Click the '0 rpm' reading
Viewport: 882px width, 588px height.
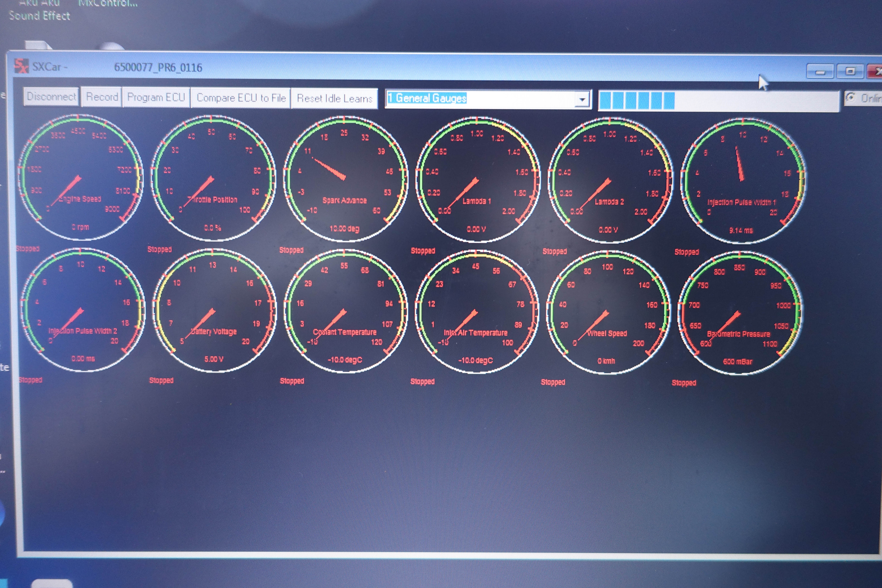pyautogui.click(x=80, y=227)
